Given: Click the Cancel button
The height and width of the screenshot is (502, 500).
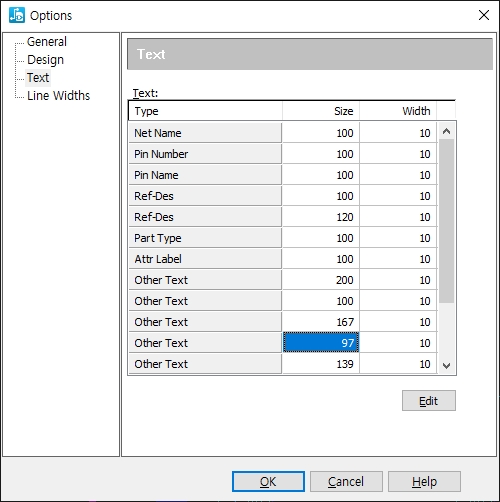Looking at the screenshot, I should point(346,481).
